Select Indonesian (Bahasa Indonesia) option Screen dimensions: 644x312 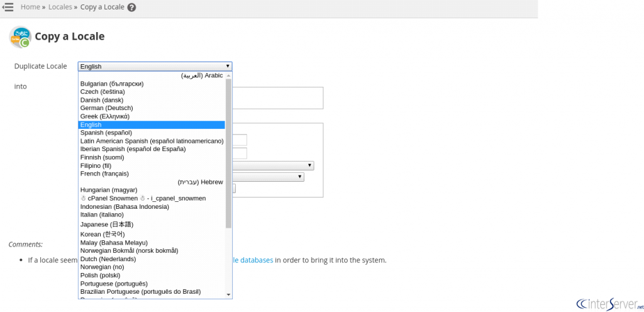click(x=152, y=206)
